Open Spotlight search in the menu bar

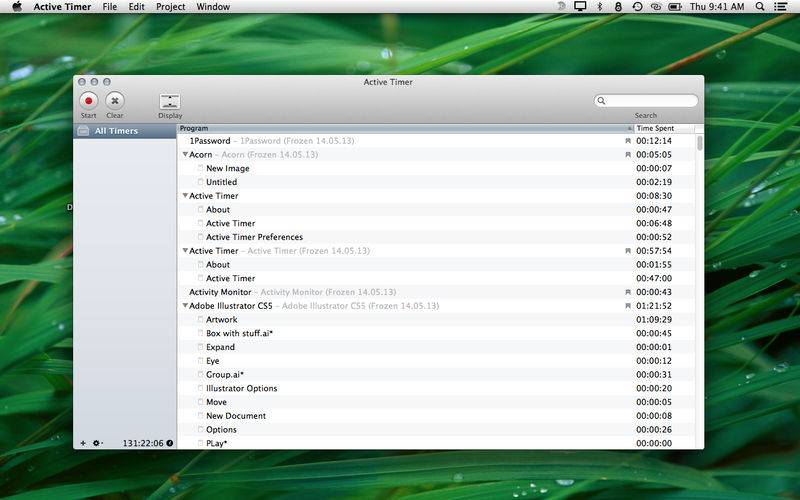click(x=760, y=7)
